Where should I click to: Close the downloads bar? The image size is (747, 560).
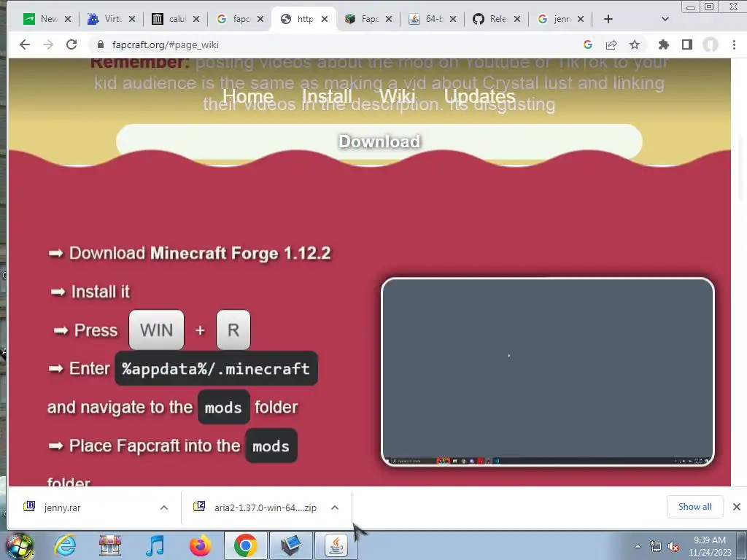[x=737, y=507]
